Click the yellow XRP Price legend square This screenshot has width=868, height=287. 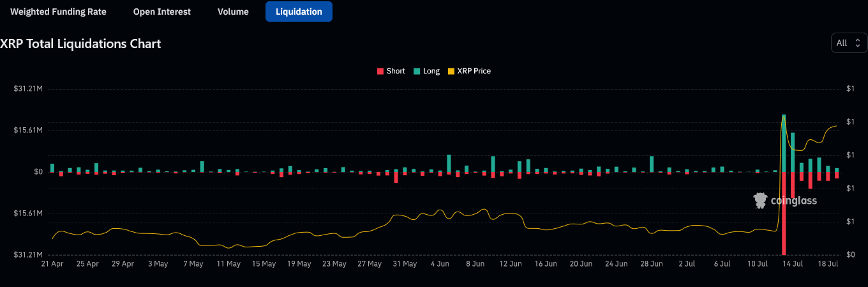point(452,71)
